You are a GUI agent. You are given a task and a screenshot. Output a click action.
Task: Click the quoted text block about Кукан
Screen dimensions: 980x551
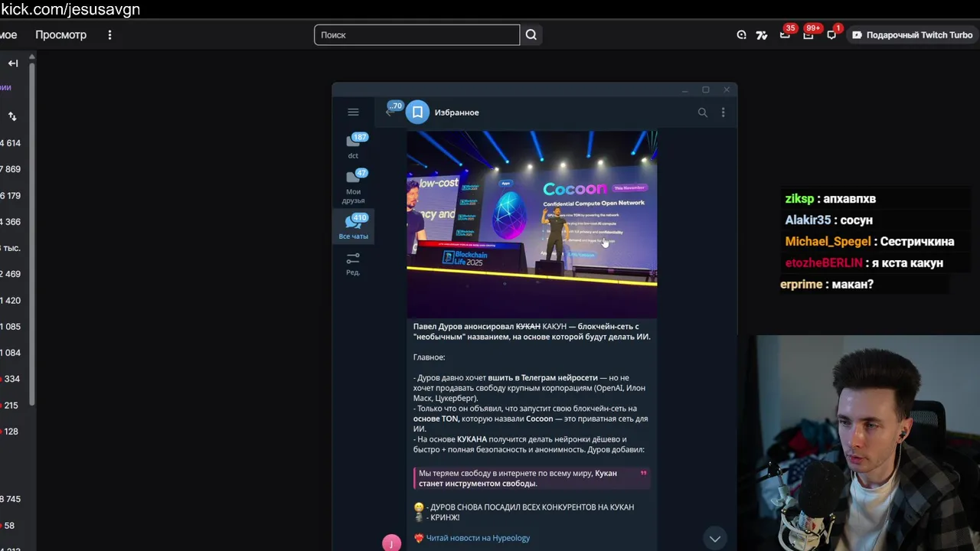[531, 478]
